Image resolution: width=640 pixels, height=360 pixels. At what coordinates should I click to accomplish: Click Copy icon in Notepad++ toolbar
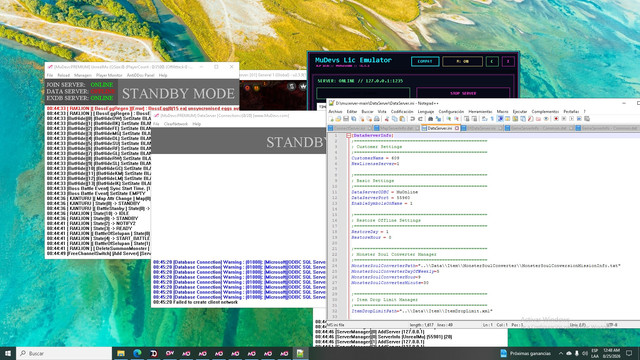pyautogui.click(x=395, y=119)
